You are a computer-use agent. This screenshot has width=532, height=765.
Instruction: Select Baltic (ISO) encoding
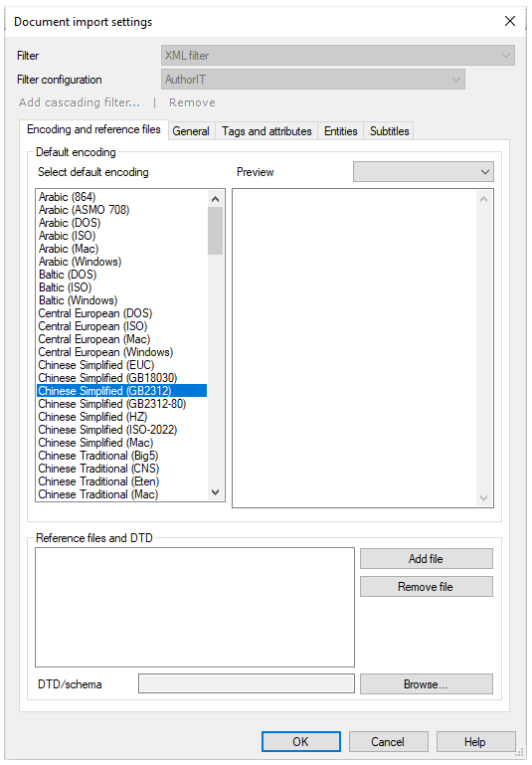[x=122, y=287]
